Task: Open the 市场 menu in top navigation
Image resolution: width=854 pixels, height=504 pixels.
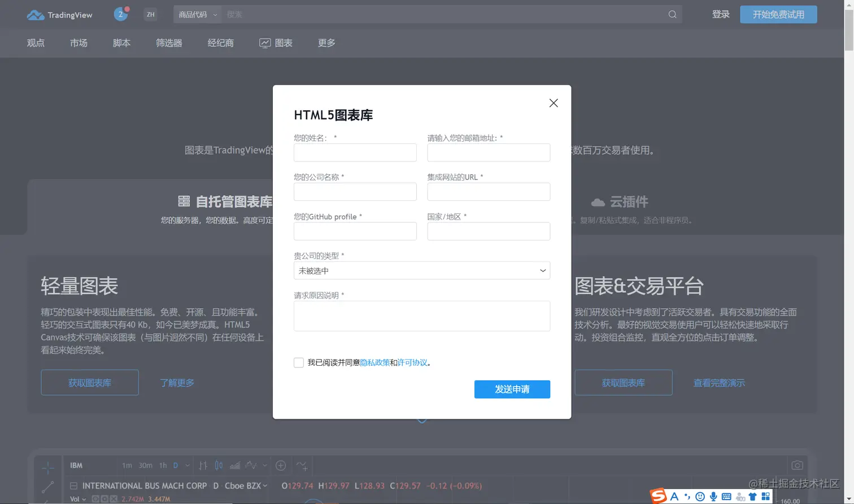Action: (79, 43)
